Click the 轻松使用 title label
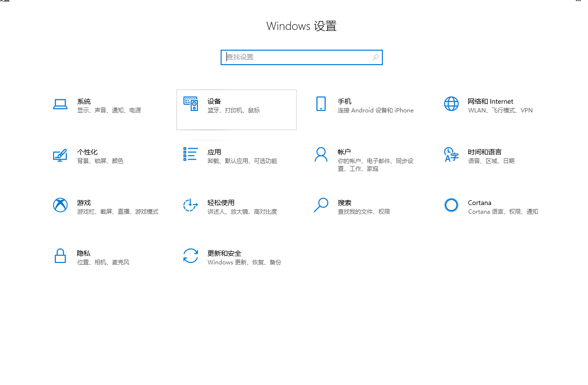The image size is (588, 385). [221, 203]
